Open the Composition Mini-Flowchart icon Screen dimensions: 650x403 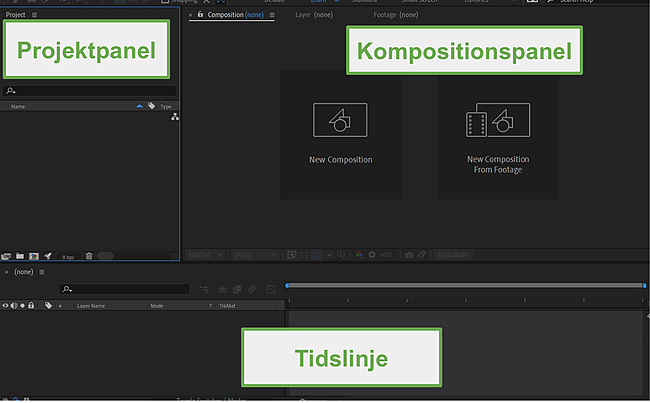click(204, 289)
